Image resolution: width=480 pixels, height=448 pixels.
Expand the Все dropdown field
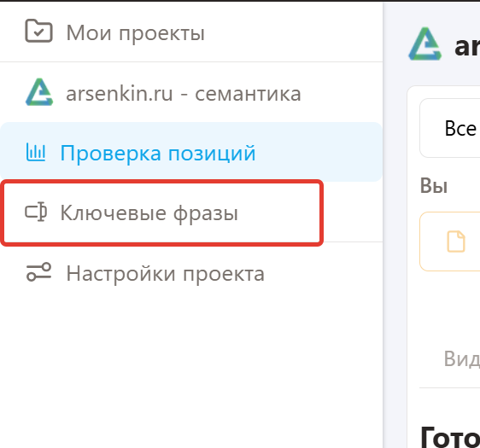point(450,128)
